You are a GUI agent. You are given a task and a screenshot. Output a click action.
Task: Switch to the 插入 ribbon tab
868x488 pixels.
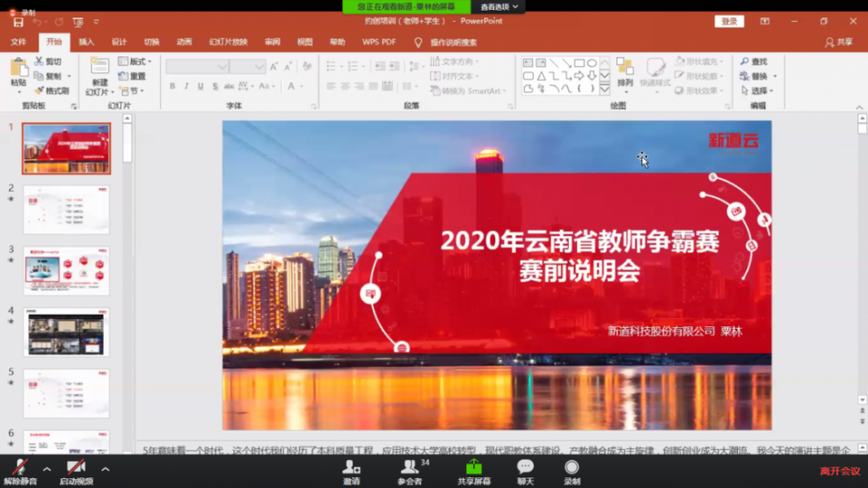coord(86,41)
